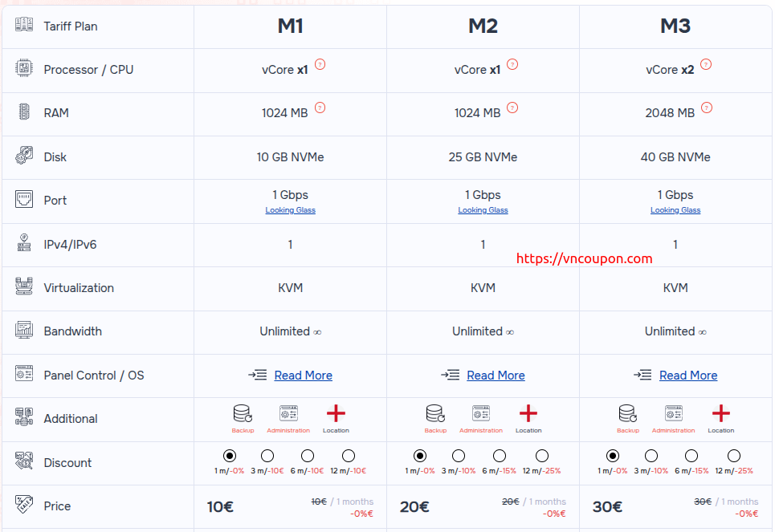Expand Read More under plan M2

[496, 376]
